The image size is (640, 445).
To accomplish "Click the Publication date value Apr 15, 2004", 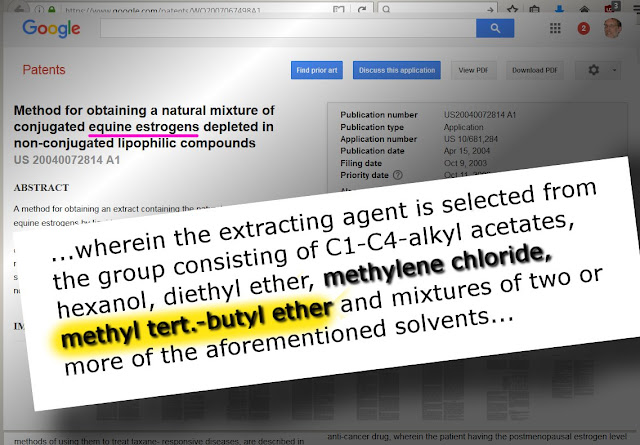I will point(467,151).
